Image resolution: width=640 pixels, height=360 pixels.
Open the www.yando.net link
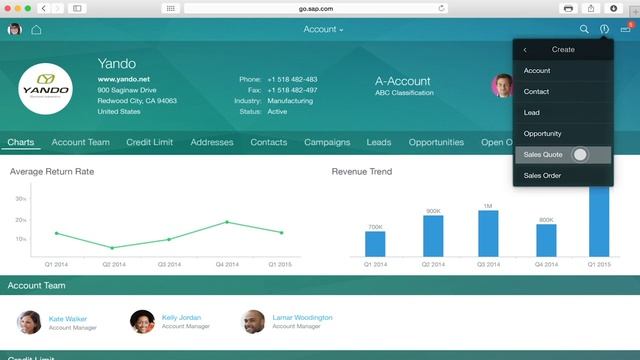click(123, 79)
